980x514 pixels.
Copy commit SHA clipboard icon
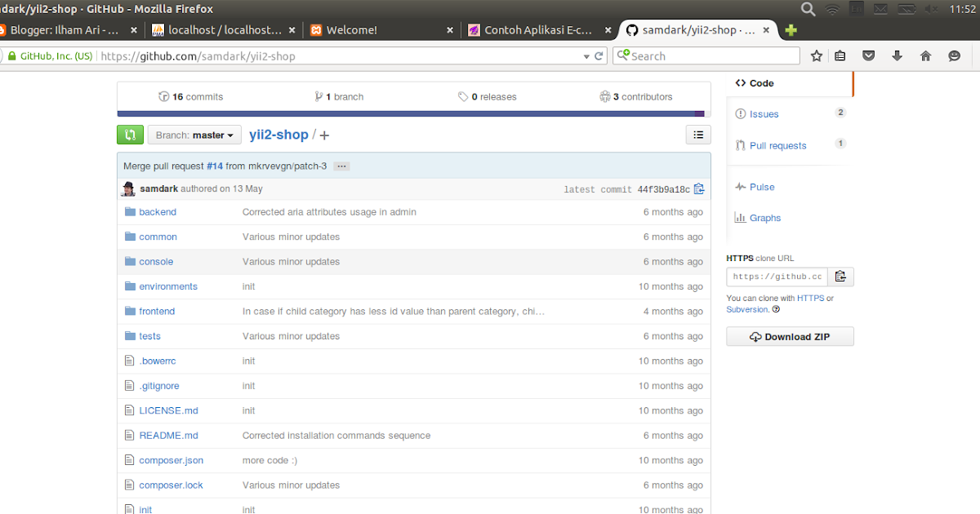(x=699, y=189)
